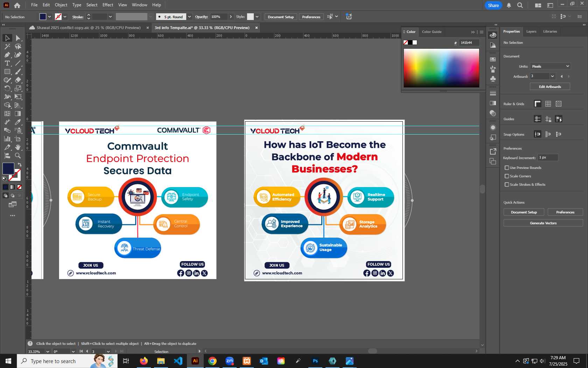The width and height of the screenshot is (588, 368).
Task: Open fill color dropdown in control bar
Action: pos(49,17)
